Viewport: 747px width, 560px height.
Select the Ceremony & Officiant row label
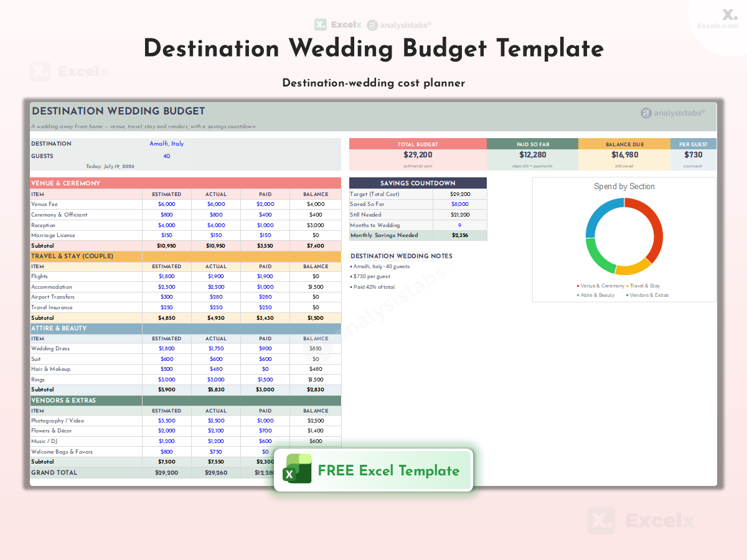86,215
